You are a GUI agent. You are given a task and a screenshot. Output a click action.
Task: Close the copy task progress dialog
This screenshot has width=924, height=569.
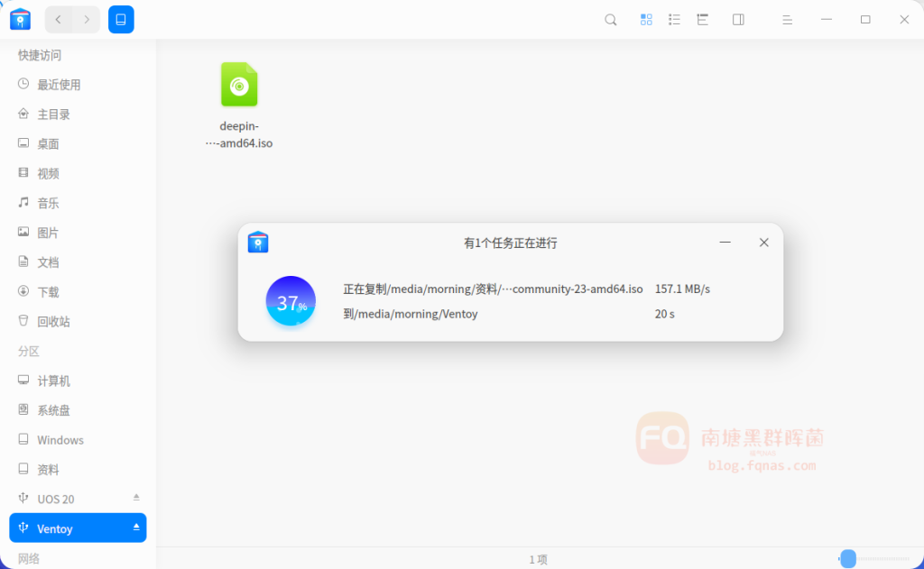[x=763, y=243]
